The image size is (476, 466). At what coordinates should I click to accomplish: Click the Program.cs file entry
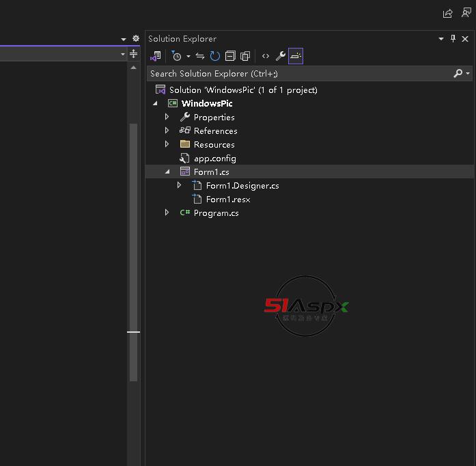[x=216, y=213]
